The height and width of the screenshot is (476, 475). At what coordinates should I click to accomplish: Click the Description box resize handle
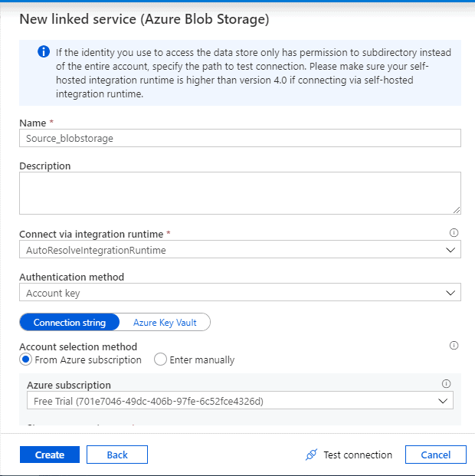[456, 209]
